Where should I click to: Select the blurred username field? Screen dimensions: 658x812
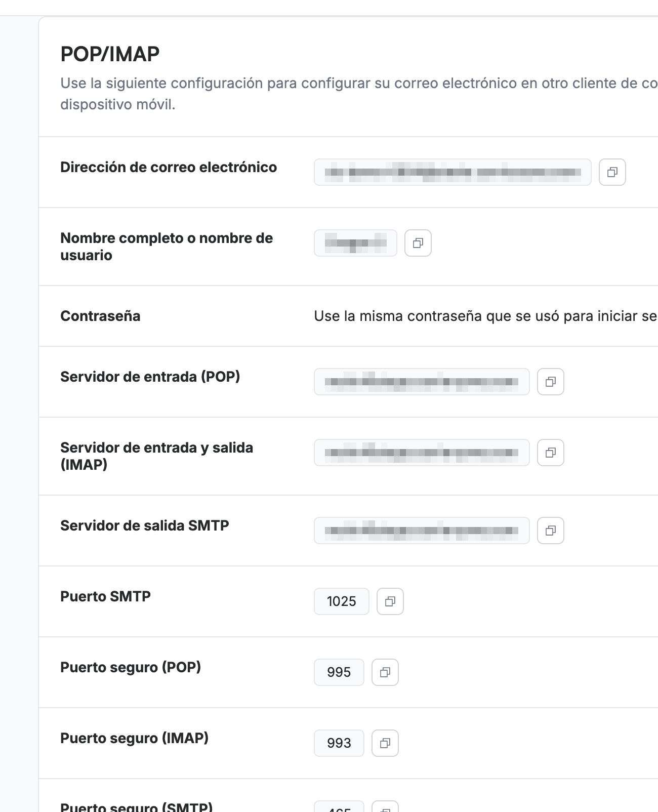coord(355,243)
